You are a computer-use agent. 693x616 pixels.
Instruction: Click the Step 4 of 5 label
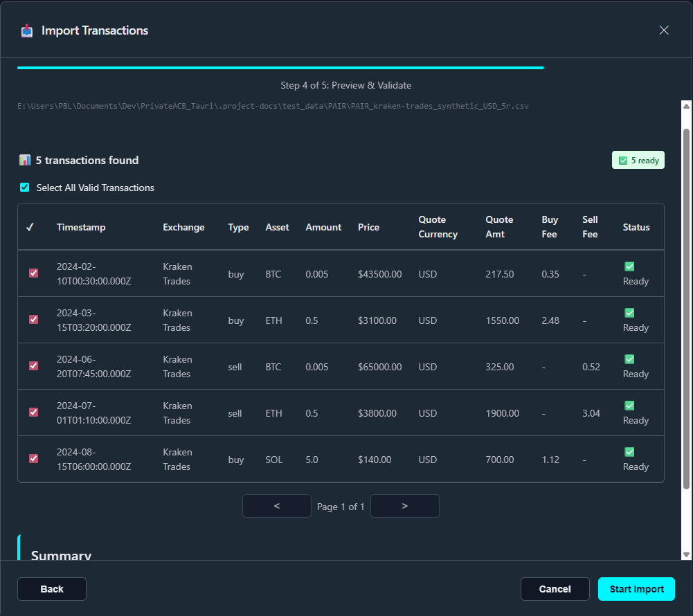[x=346, y=85]
